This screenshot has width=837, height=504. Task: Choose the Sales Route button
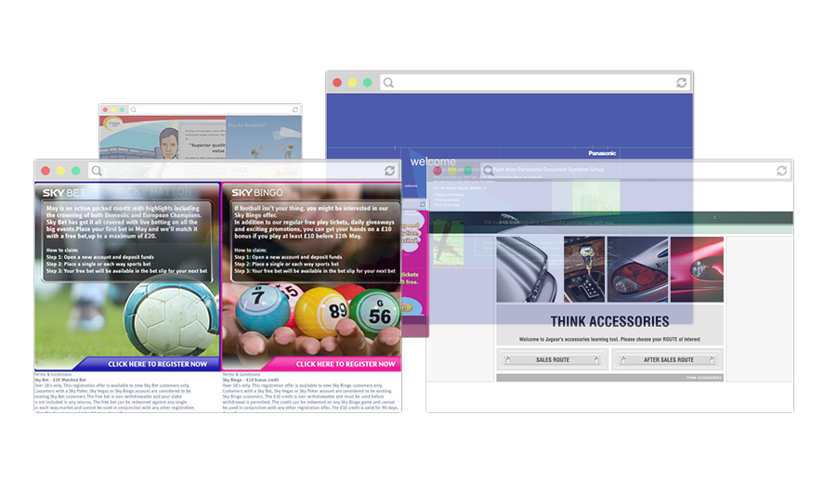click(x=552, y=360)
